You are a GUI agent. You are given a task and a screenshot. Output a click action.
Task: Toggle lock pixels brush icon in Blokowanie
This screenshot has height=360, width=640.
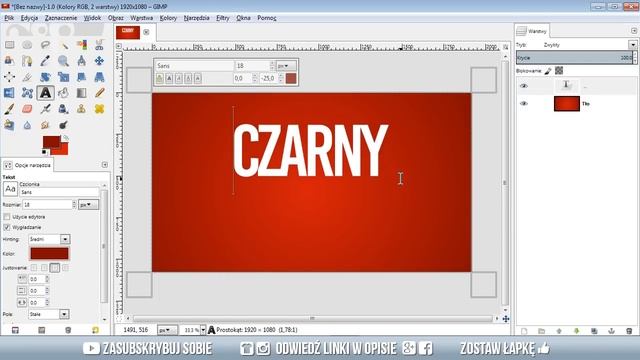[x=548, y=71]
